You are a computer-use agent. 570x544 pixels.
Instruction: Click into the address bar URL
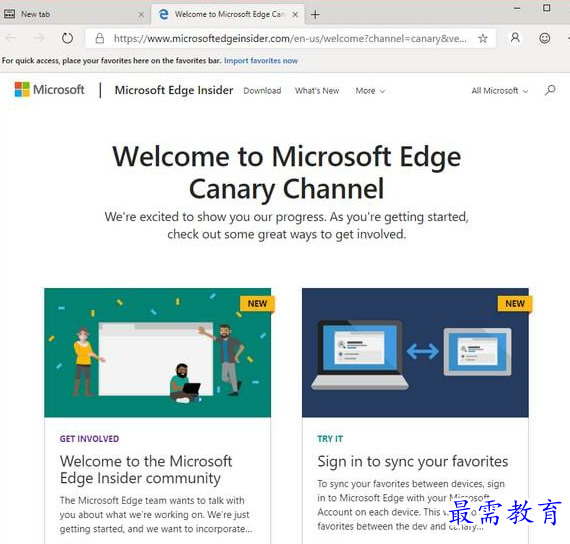(290, 38)
